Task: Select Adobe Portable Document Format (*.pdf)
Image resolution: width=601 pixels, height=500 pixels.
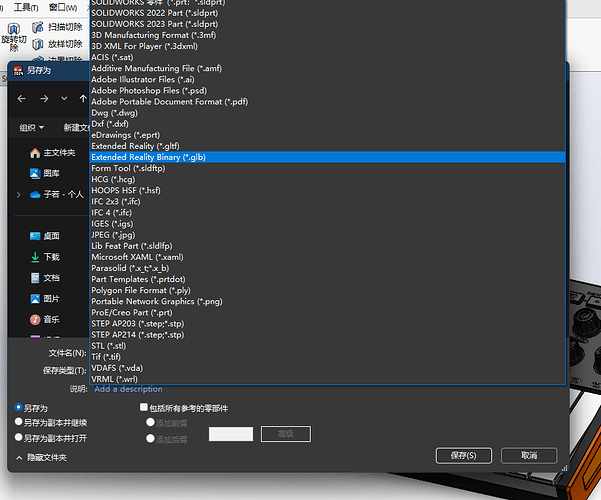Action: coord(327,102)
